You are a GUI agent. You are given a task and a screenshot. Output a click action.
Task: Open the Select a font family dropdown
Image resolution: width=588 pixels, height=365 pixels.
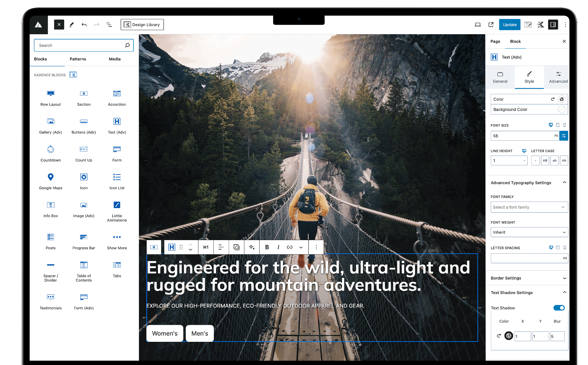tap(529, 207)
